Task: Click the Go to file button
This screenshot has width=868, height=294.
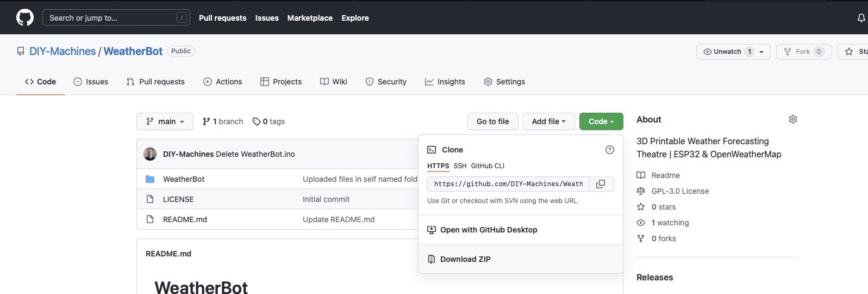Action: tap(492, 121)
